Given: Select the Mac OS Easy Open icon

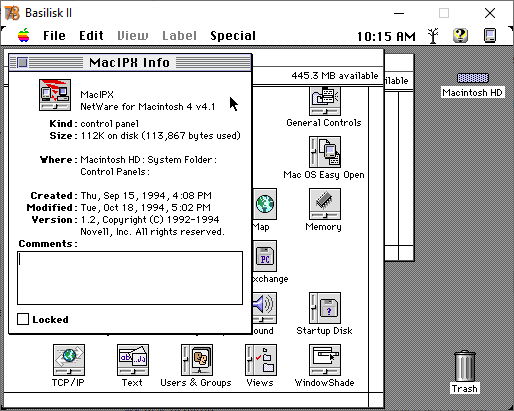Looking at the screenshot, I should [325, 152].
